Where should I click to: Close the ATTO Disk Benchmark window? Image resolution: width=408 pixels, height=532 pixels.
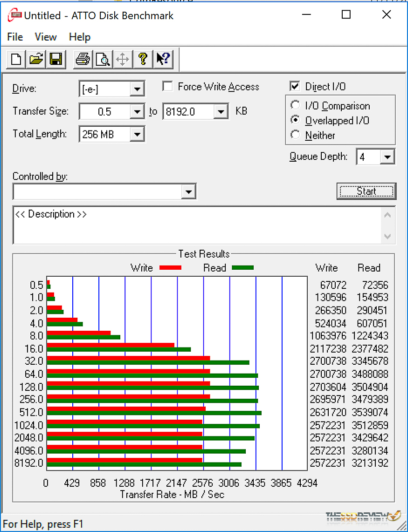[x=387, y=14]
